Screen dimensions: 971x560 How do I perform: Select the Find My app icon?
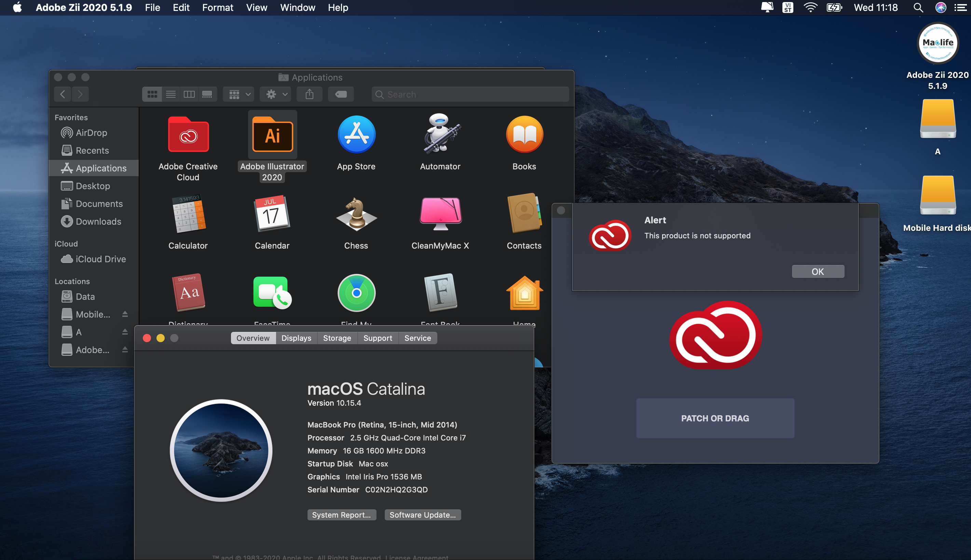(x=356, y=293)
